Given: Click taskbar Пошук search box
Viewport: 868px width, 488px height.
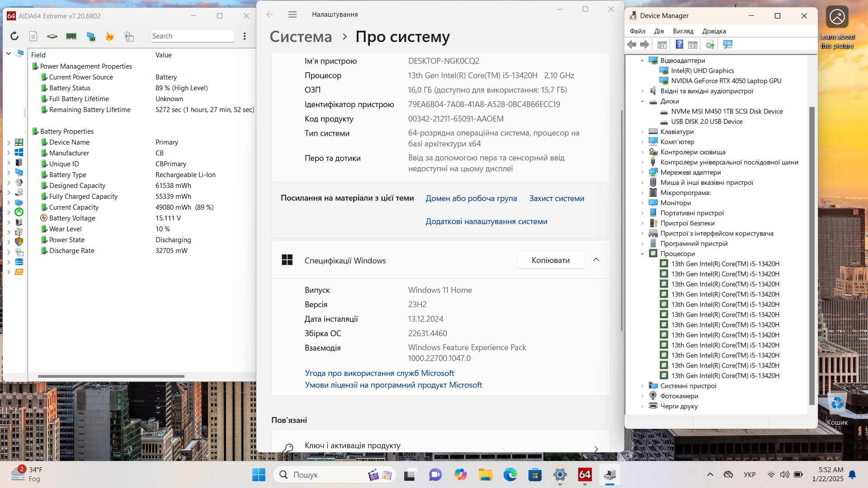Looking at the screenshot, I should tap(335, 475).
